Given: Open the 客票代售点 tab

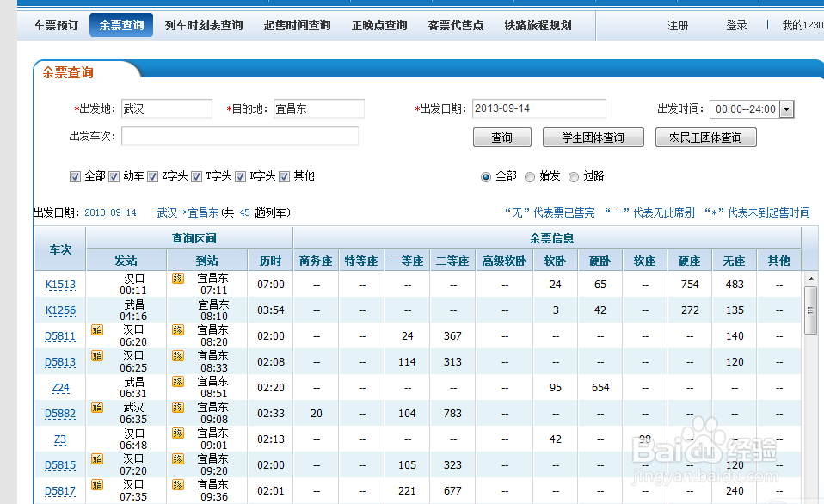Looking at the screenshot, I should click(456, 25).
